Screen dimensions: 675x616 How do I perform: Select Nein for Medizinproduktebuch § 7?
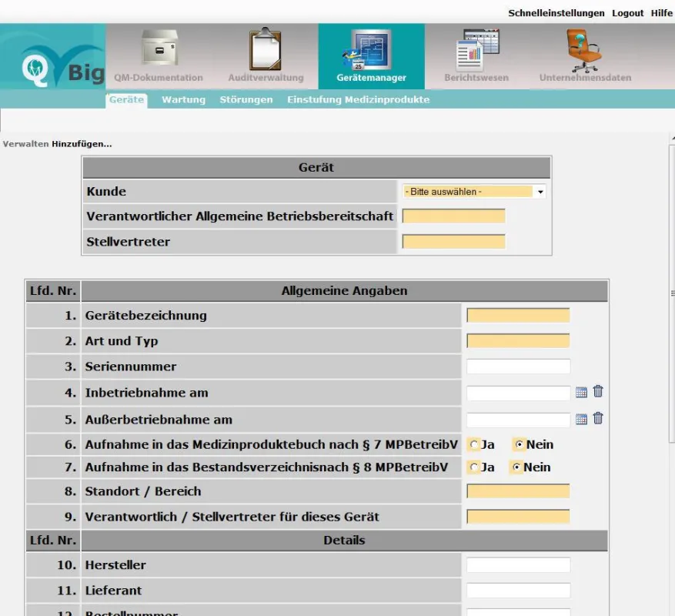[520, 444]
